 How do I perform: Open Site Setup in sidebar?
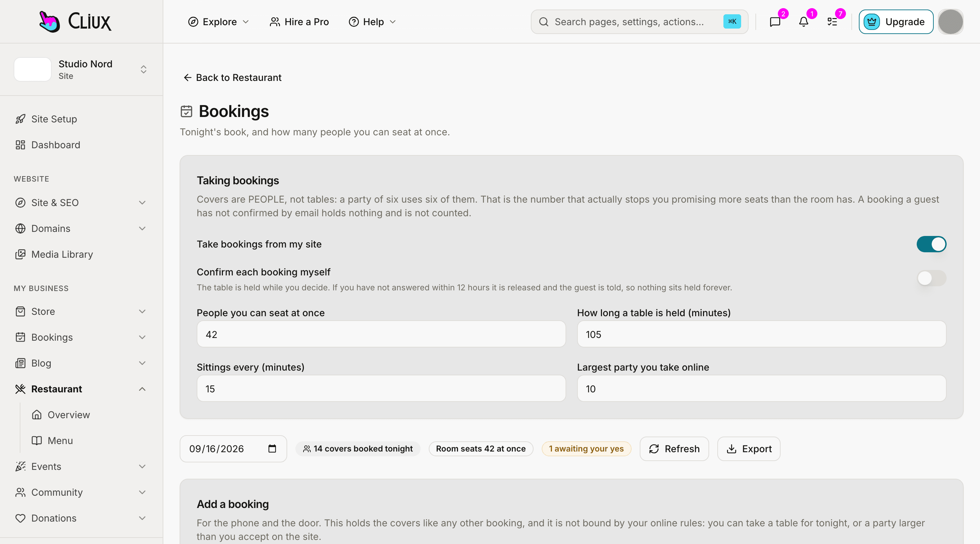click(x=81, y=119)
